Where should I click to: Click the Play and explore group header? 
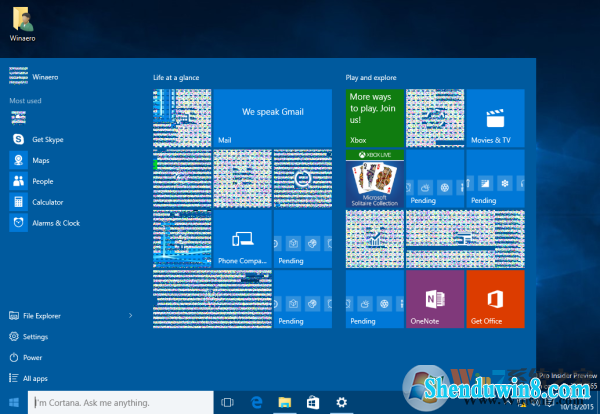pyautogui.click(x=371, y=78)
